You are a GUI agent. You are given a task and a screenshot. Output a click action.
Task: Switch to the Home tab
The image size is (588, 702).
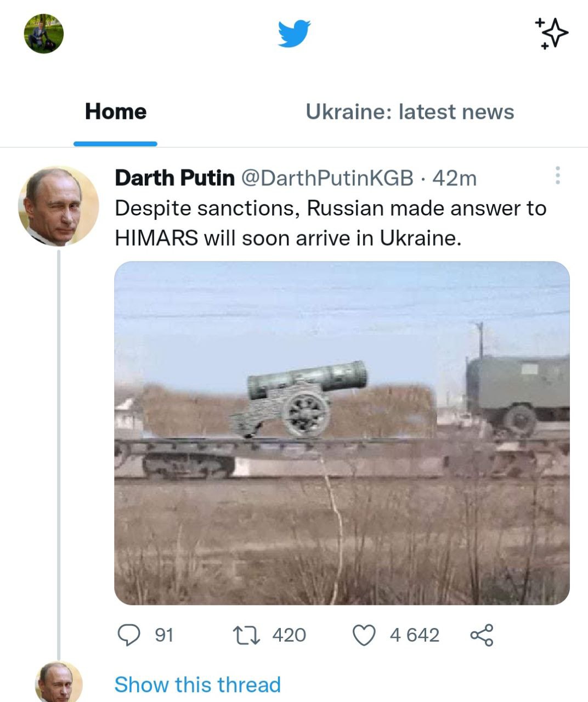tap(116, 112)
